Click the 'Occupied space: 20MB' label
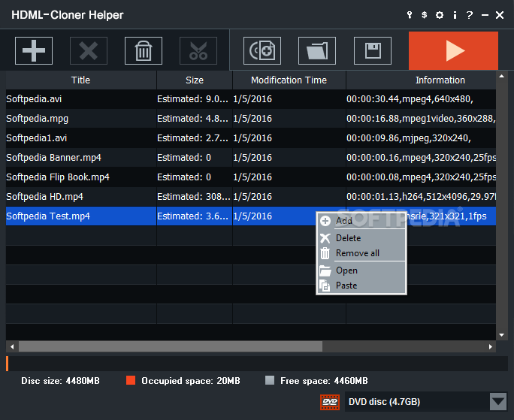Viewport: 514px width, 420px height. coord(191,381)
